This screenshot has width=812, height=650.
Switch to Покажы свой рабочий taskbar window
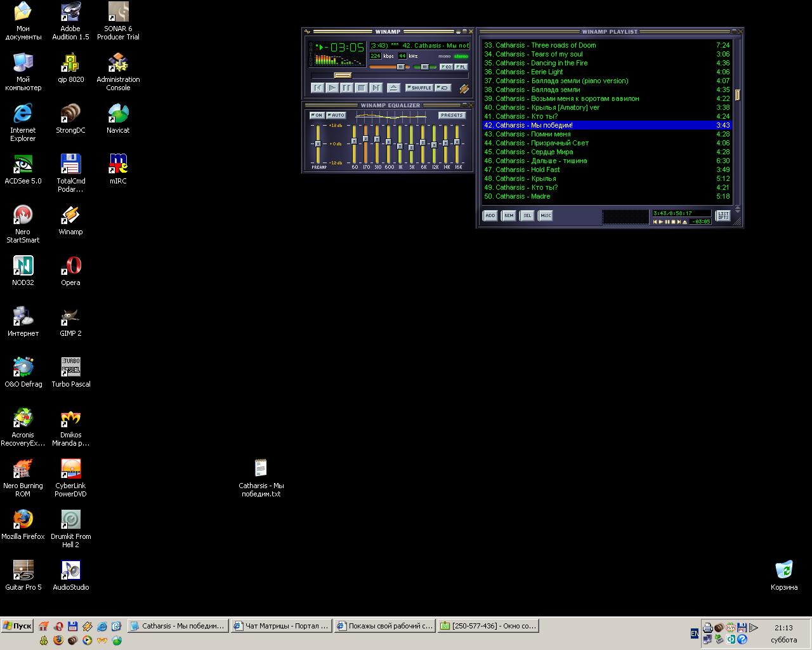point(384,626)
